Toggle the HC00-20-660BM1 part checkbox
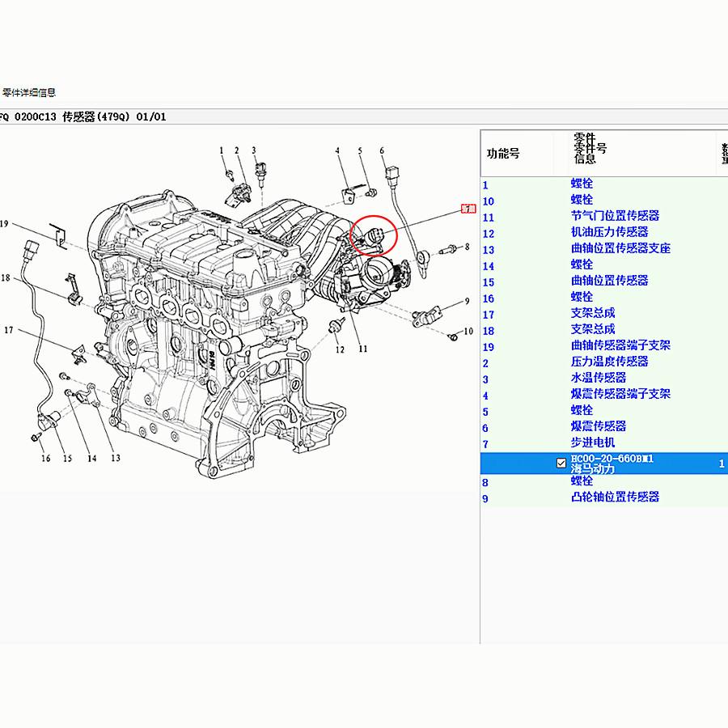The image size is (728, 728). (561, 463)
